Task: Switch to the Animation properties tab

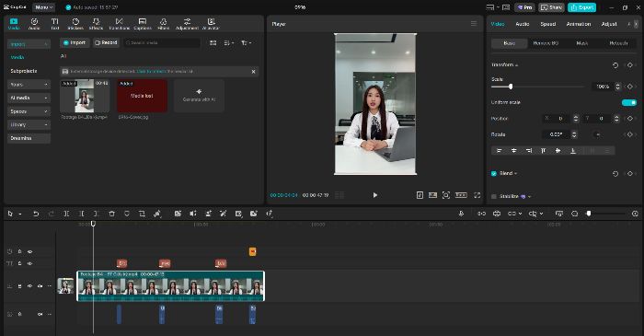Action: 579,24
